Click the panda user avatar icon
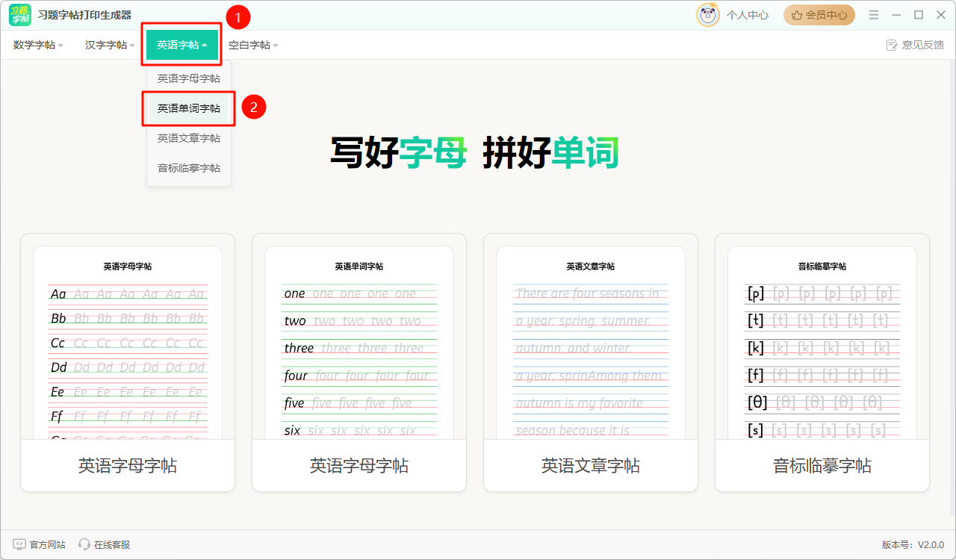Image resolution: width=956 pixels, height=560 pixels. coord(707,15)
